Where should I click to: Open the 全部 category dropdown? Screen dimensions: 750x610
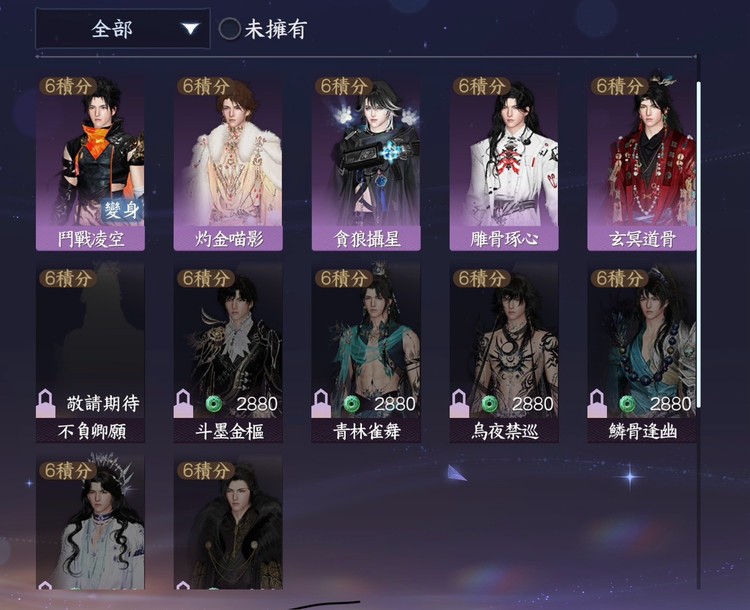coord(122,29)
